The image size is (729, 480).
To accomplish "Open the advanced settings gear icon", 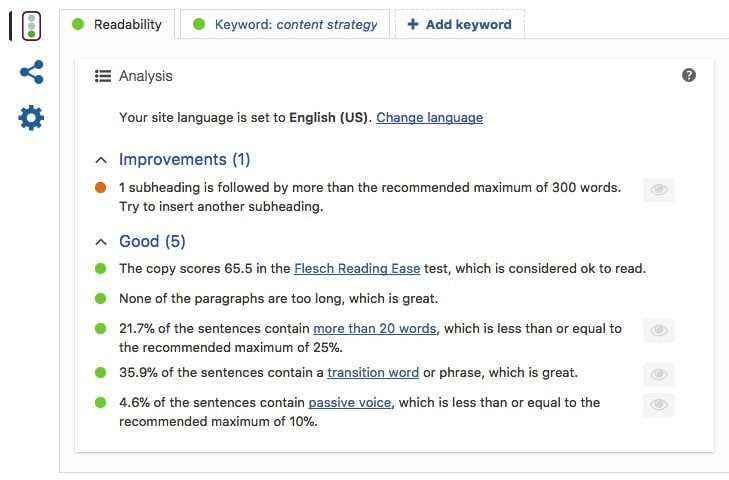I will tap(31, 118).
